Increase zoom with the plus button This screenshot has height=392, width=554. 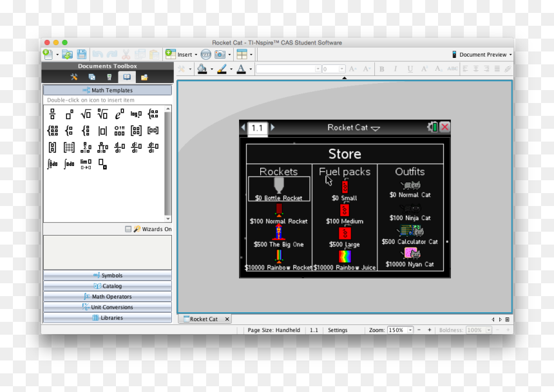[429, 330]
